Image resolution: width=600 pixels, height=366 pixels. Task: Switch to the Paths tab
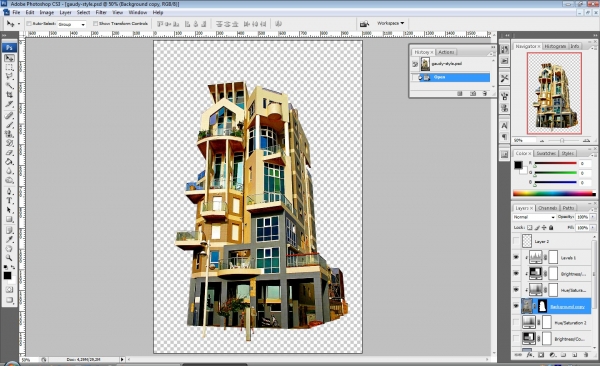click(x=568, y=208)
